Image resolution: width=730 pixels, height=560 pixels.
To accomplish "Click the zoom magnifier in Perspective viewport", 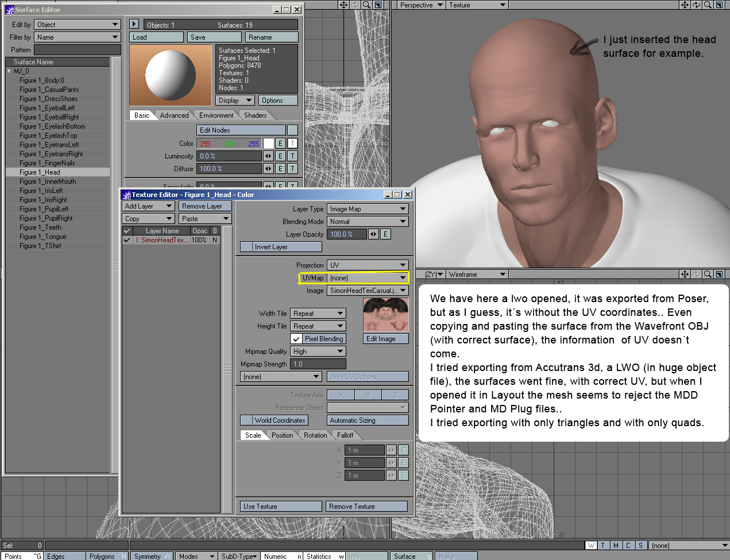I will pos(708,5).
